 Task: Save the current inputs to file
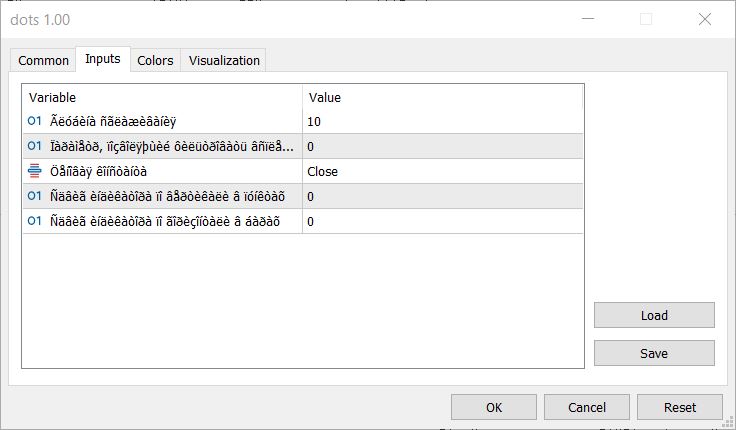tap(654, 353)
